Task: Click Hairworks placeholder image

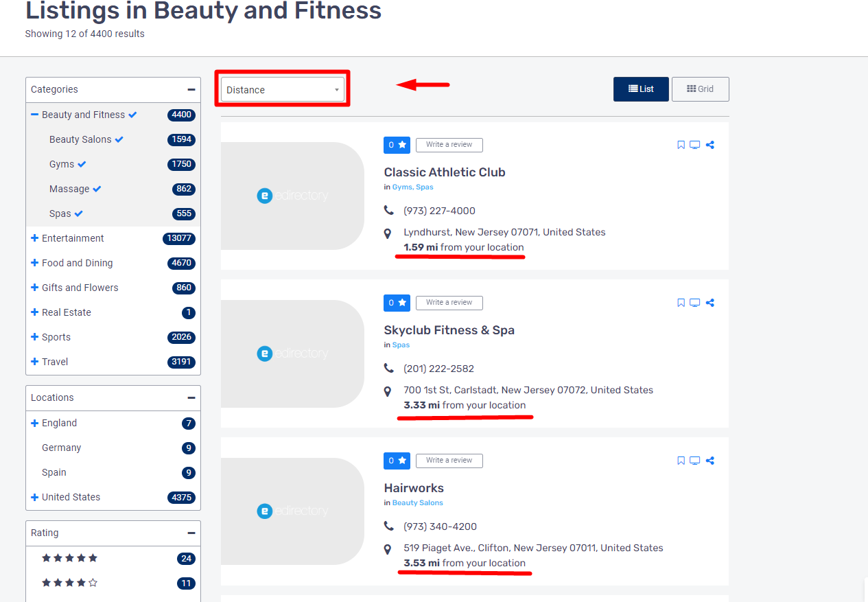Action: pos(292,511)
